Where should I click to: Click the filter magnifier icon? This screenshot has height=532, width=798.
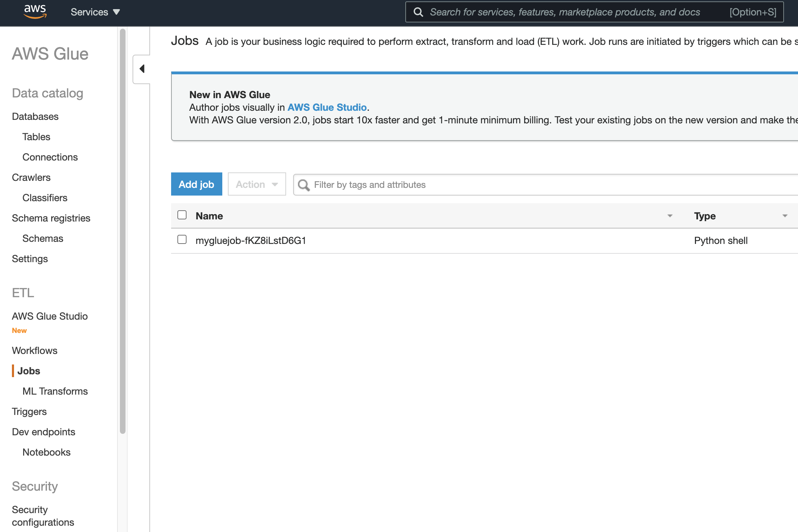click(x=304, y=185)
